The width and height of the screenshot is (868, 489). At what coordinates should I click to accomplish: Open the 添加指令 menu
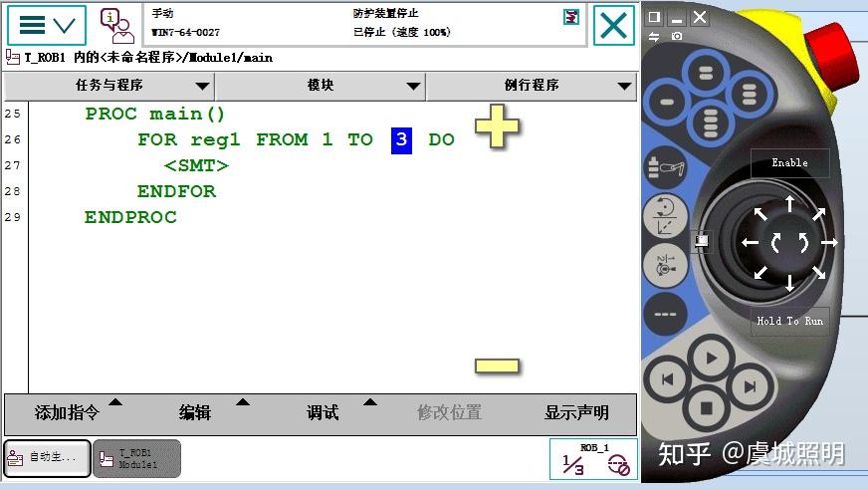pyautogui.click(x=68, y=412)
